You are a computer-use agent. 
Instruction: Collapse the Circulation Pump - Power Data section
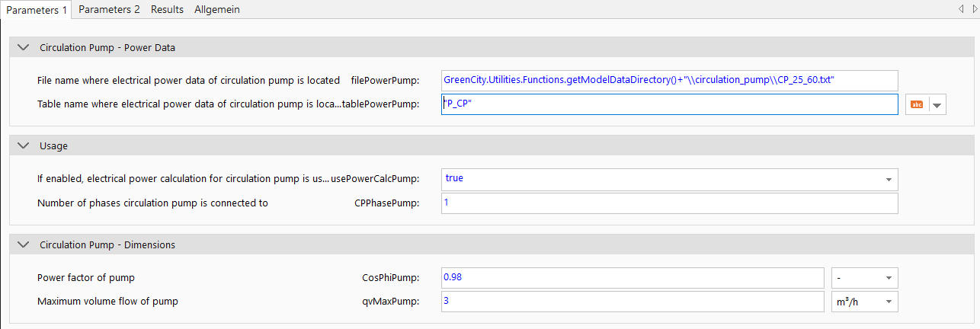tap(23, 47)
